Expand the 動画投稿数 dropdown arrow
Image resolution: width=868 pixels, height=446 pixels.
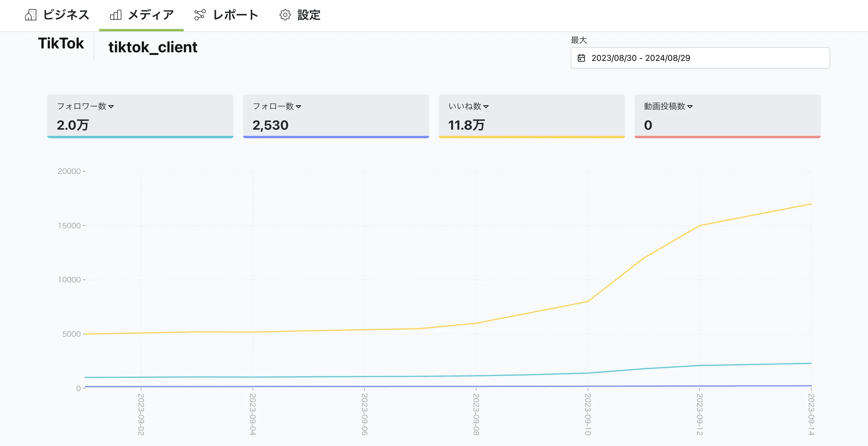coord(690,107)
